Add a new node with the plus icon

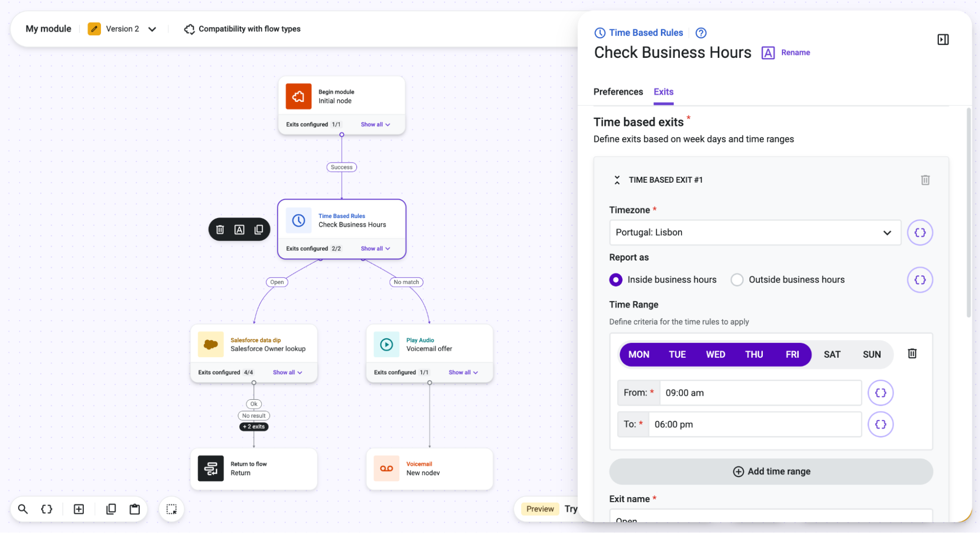click(x=78, y=509)
